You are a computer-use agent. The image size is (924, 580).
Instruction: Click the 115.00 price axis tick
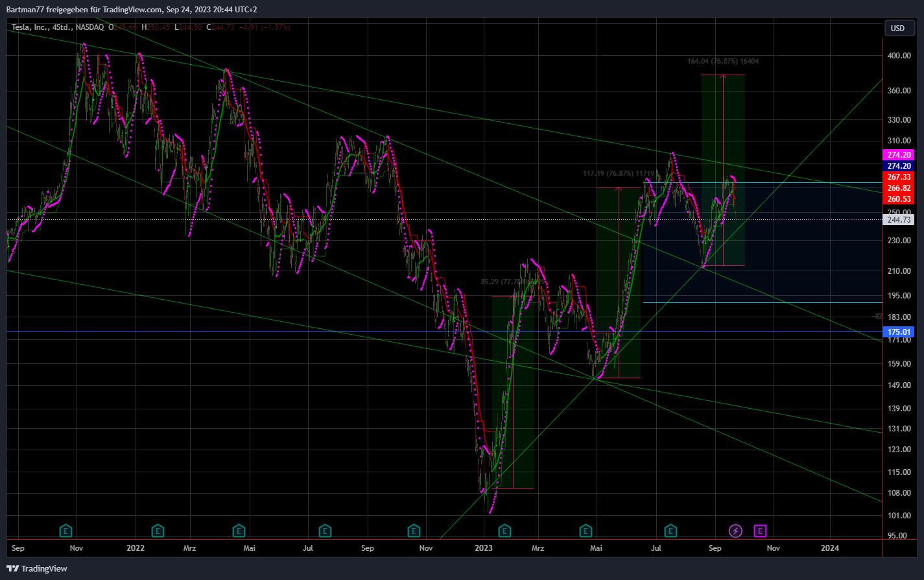[x=899, y=472]
